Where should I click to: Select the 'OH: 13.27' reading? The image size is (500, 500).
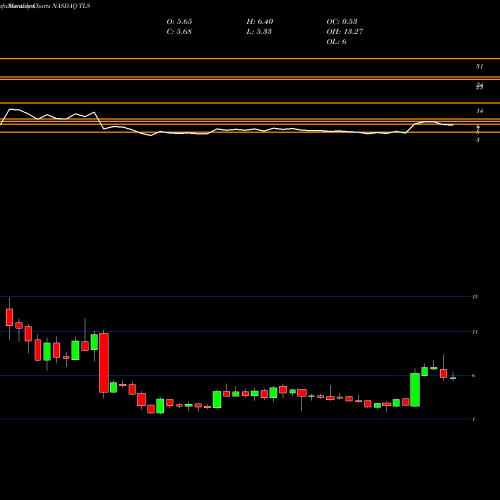click(x=345, y=32)
